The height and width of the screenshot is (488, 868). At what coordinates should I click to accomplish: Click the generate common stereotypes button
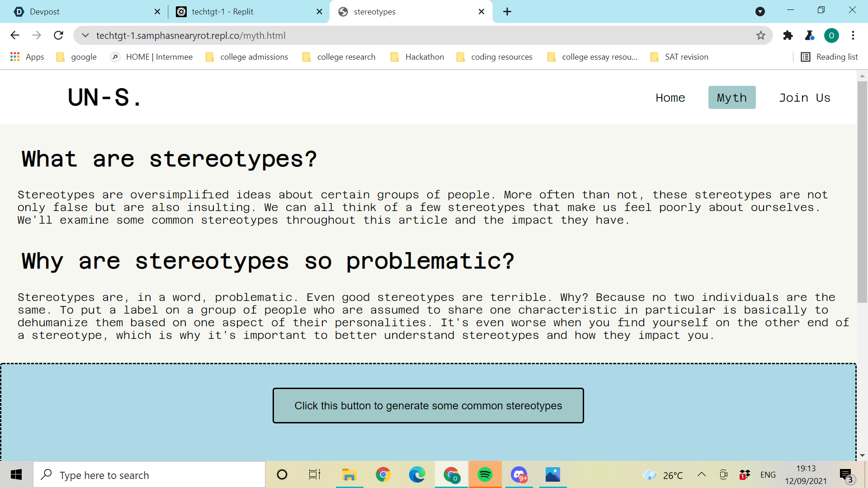[428, 406]
